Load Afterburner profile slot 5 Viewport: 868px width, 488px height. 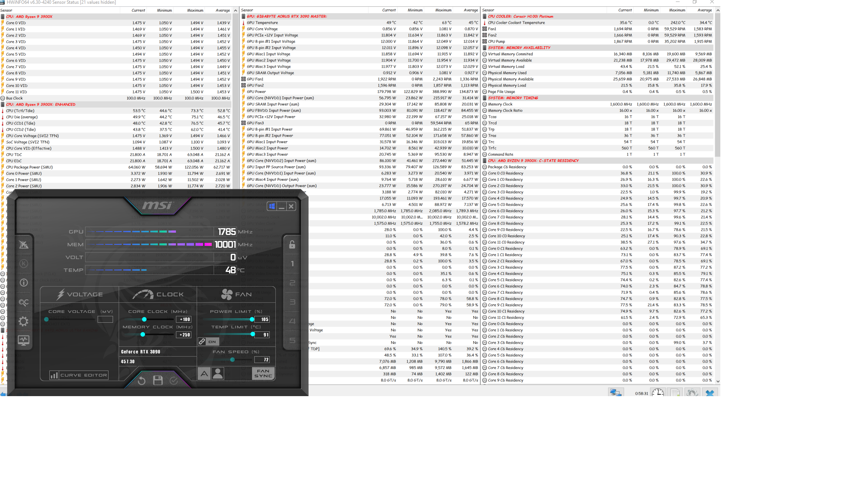coord(292,340)
